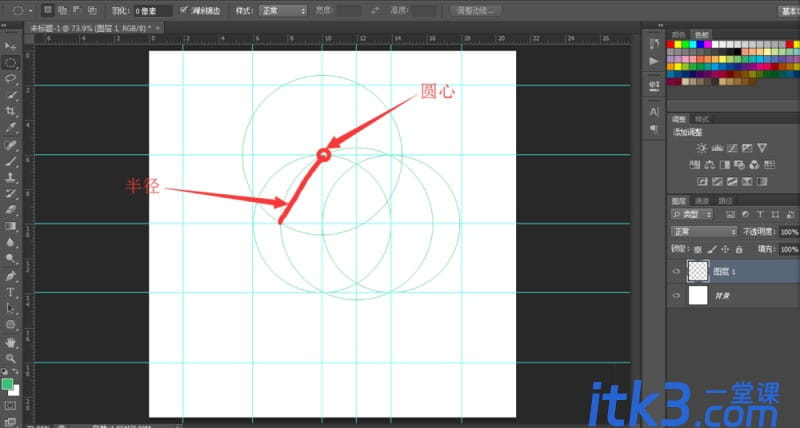Choose New Selection mode in options bar
800x428 pixels.
(47, 10)
